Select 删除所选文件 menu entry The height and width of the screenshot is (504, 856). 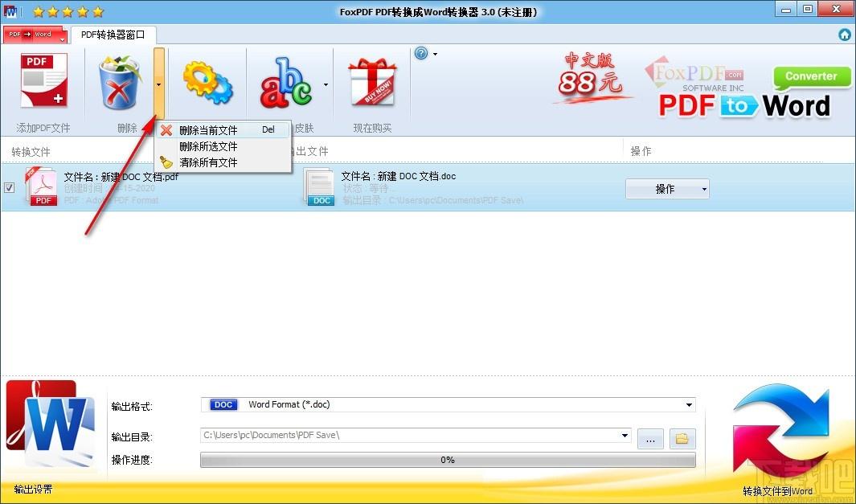(223, 146)
